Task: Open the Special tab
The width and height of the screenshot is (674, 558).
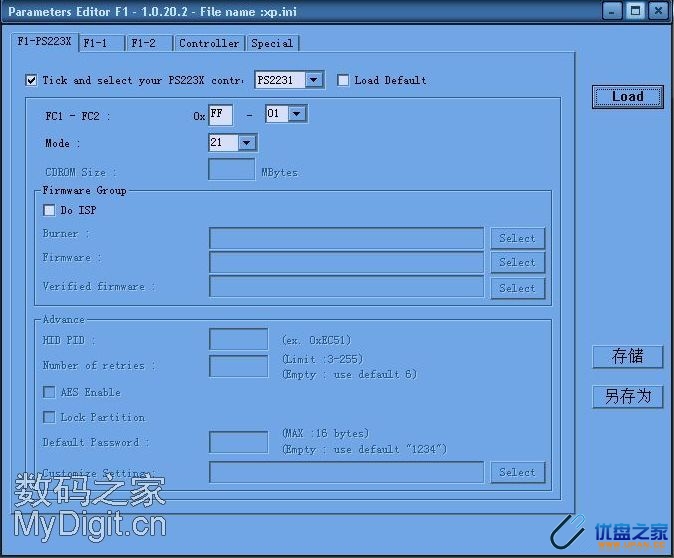Action: point(272,43)
